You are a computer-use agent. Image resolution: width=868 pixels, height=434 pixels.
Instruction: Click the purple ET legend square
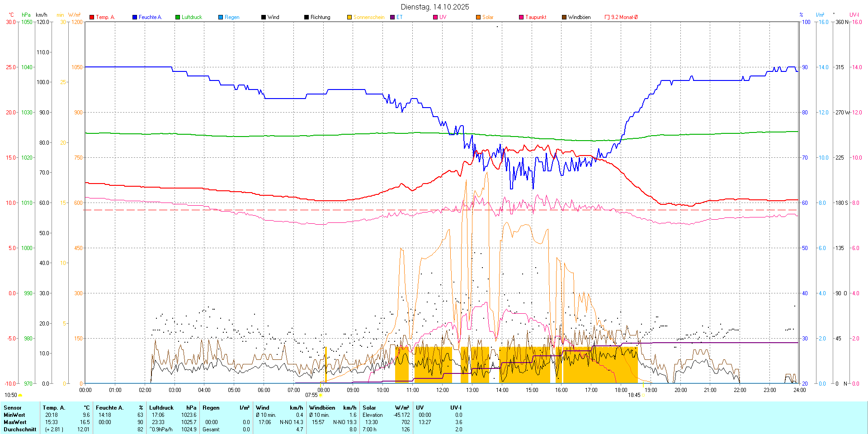coord(392,17)
